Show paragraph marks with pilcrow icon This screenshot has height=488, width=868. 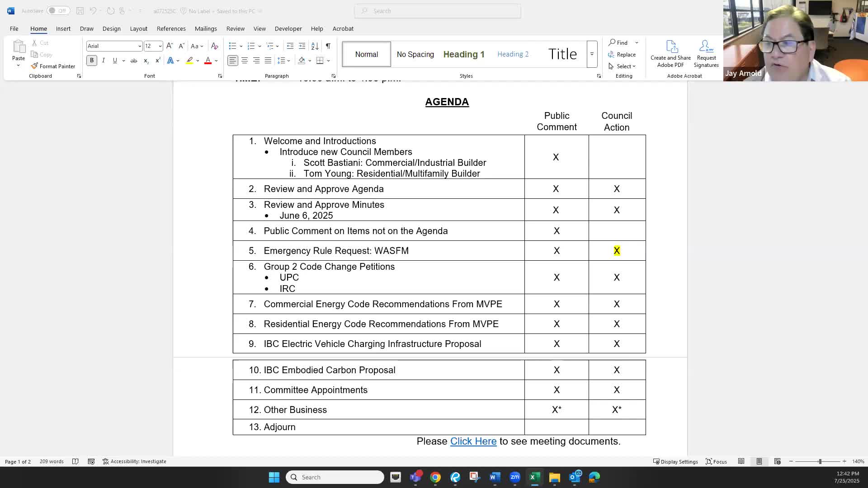328,46
